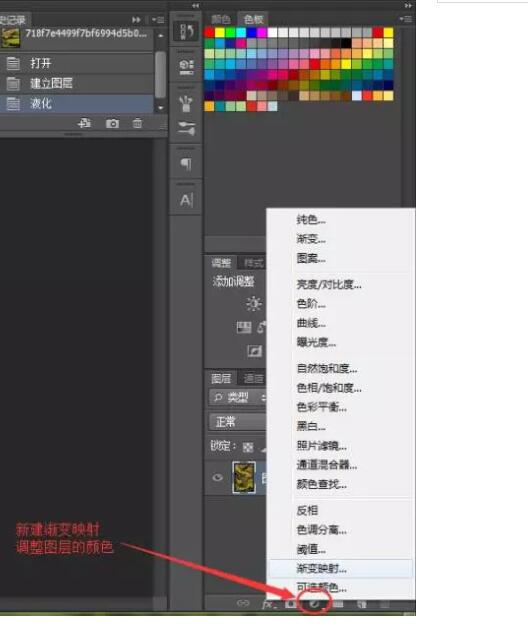Click new adjustment layer circle icon
The height and width of the screenshot is (630, 528).
coord(315,603)
